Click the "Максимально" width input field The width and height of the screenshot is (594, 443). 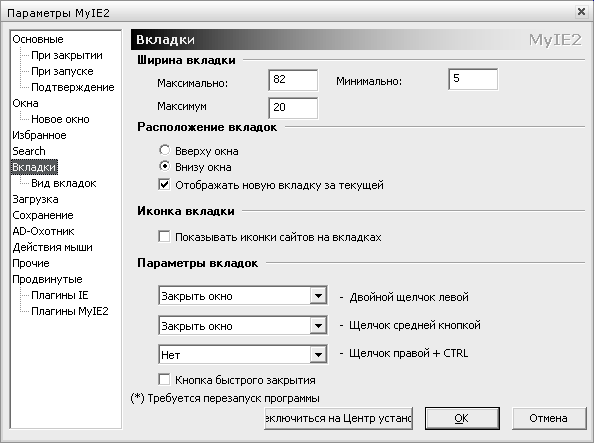[293, 80]
